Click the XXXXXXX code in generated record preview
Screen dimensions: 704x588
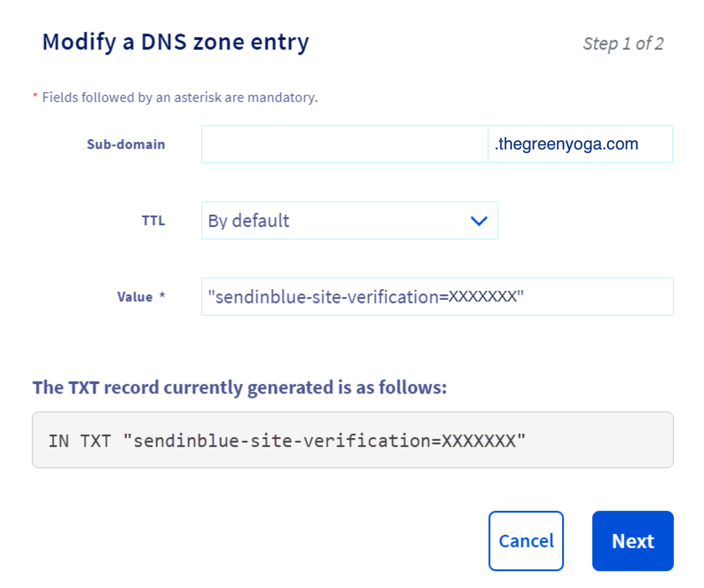pyautogui.click(x=479, y=441)
